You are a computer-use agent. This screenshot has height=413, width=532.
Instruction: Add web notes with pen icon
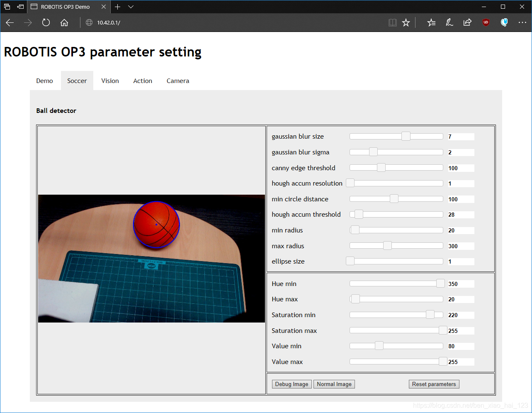[449, 23]
